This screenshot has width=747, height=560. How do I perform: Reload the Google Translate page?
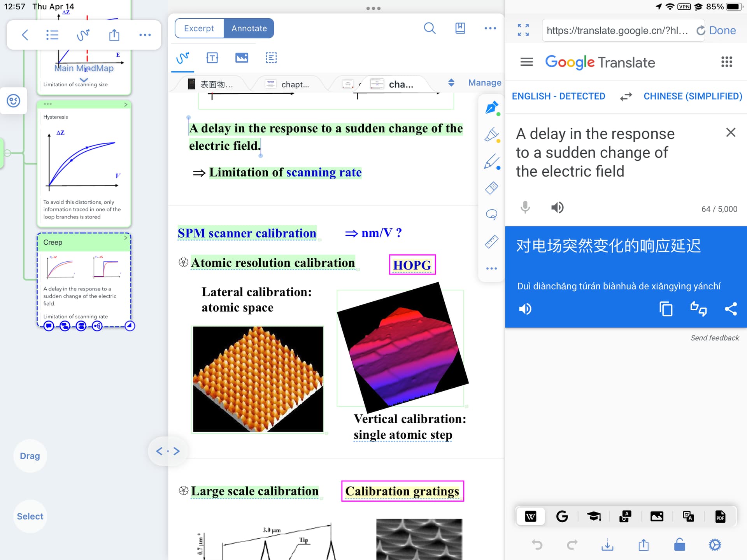701,30
